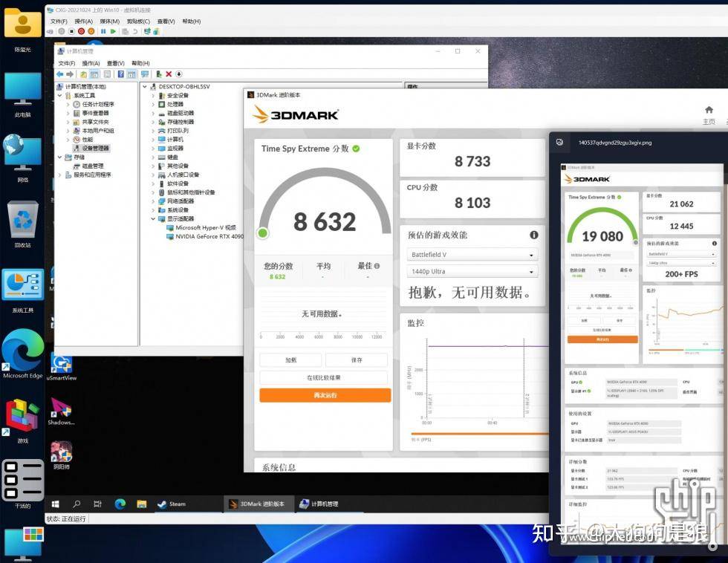Viewport: 728px width, 563px height.
Task: Click the blue Help question-mark toolbar icon
Action: pyautogui.click(x=120, y=74)
